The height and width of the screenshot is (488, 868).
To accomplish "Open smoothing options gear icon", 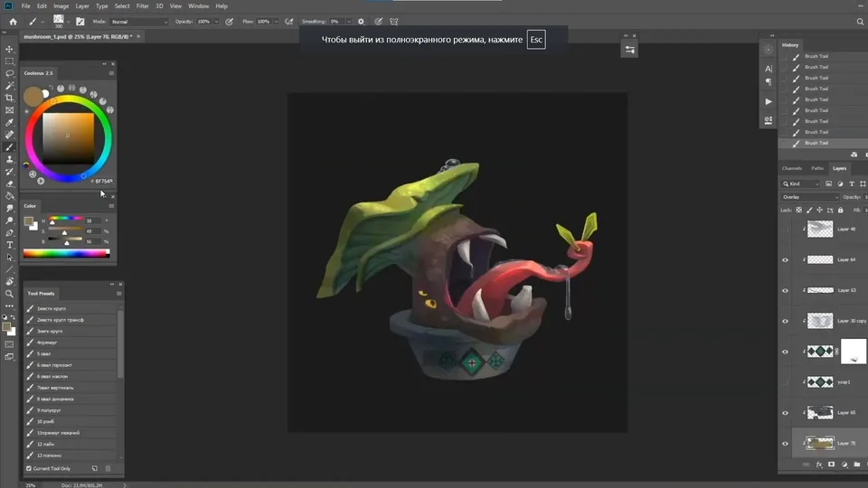I will point(361,22).
